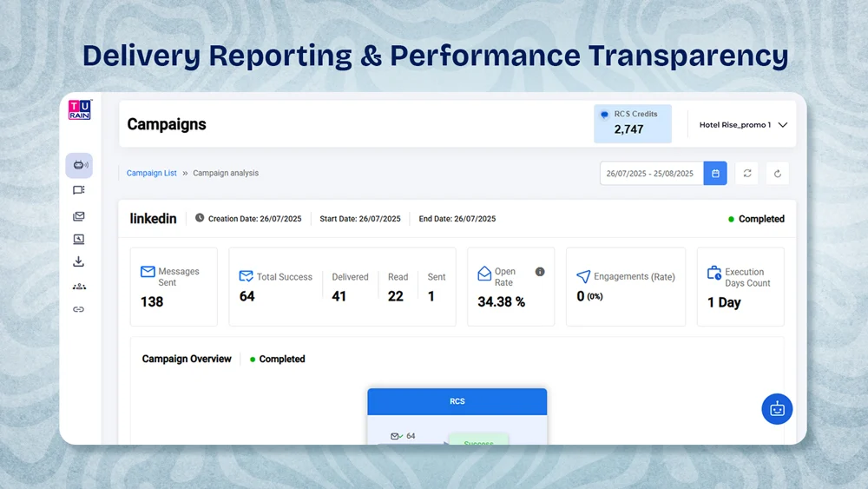
Task: Click the RCS Credits chat bubble icon
Action: coord(604,115)
